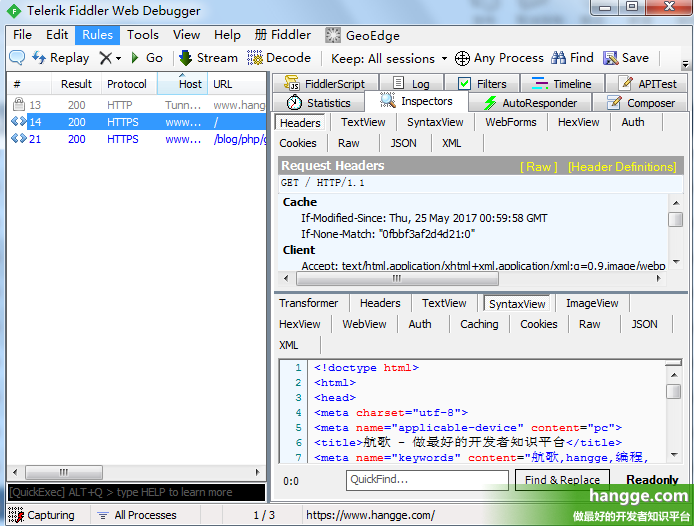The width and height of the screenshot is (694, 526).
Task: Sort sessions by URL column header
Action: pyautogui.click(x=237, y=84)
